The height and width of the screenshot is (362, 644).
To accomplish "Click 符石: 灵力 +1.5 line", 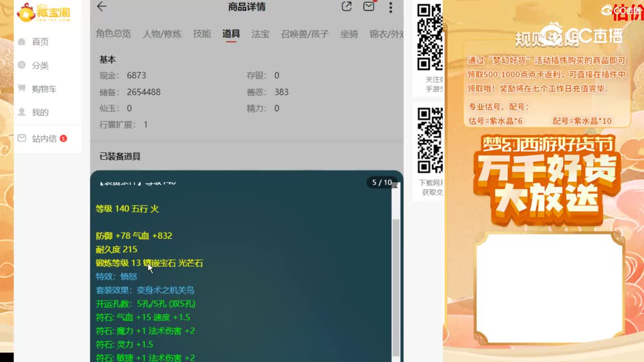I will [x=124, y=344].
